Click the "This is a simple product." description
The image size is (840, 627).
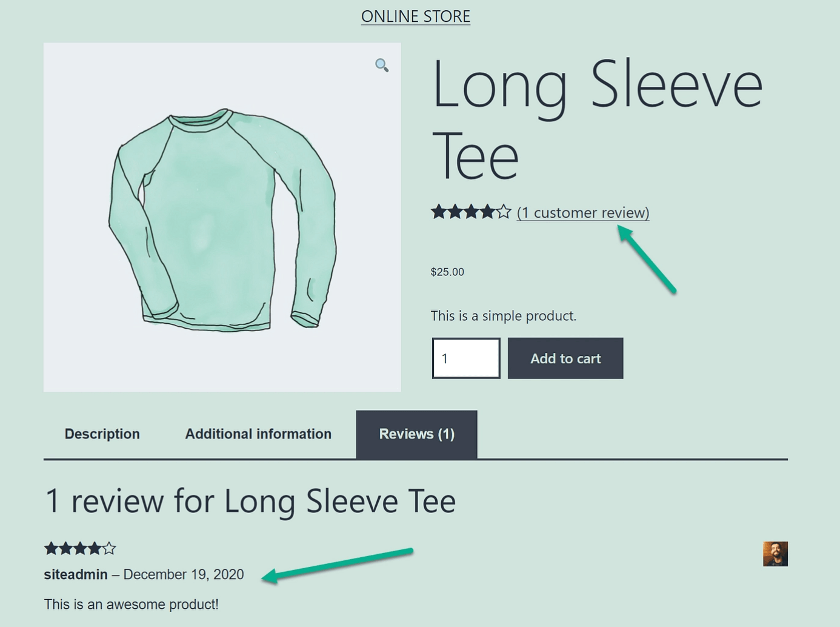click(503, 316)
